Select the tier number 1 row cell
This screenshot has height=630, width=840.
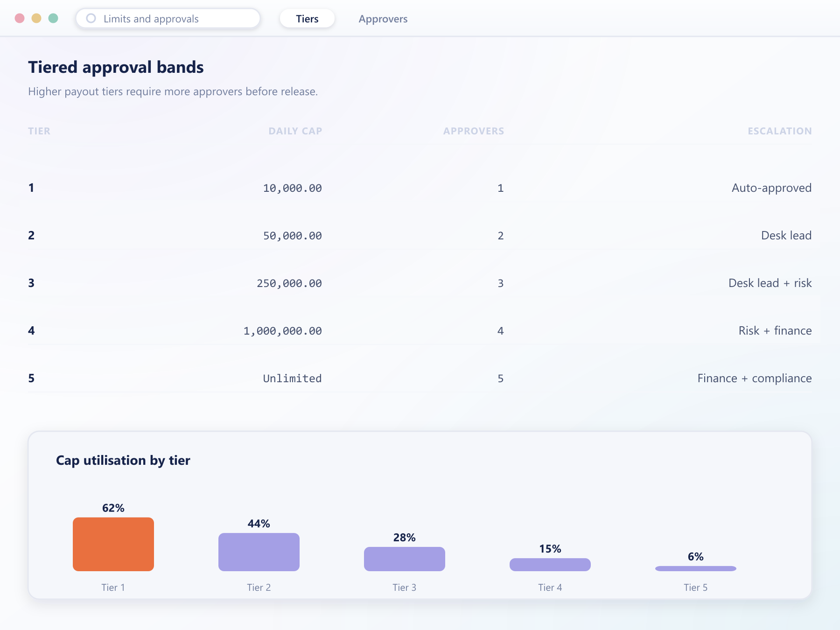tap(31, 188)
